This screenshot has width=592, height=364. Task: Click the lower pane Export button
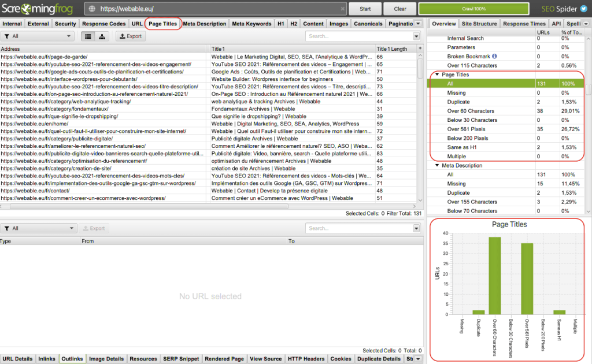click(x=94, y=228)
